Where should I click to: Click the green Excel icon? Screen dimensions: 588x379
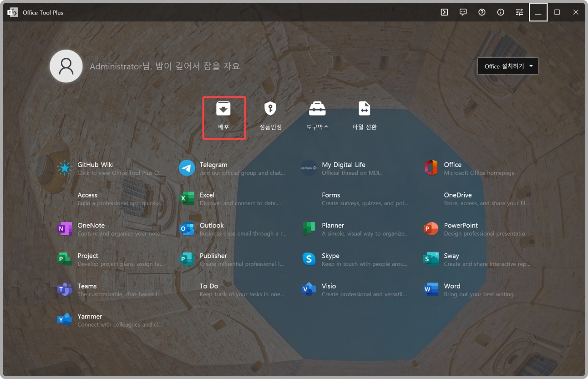coord(187,199)
